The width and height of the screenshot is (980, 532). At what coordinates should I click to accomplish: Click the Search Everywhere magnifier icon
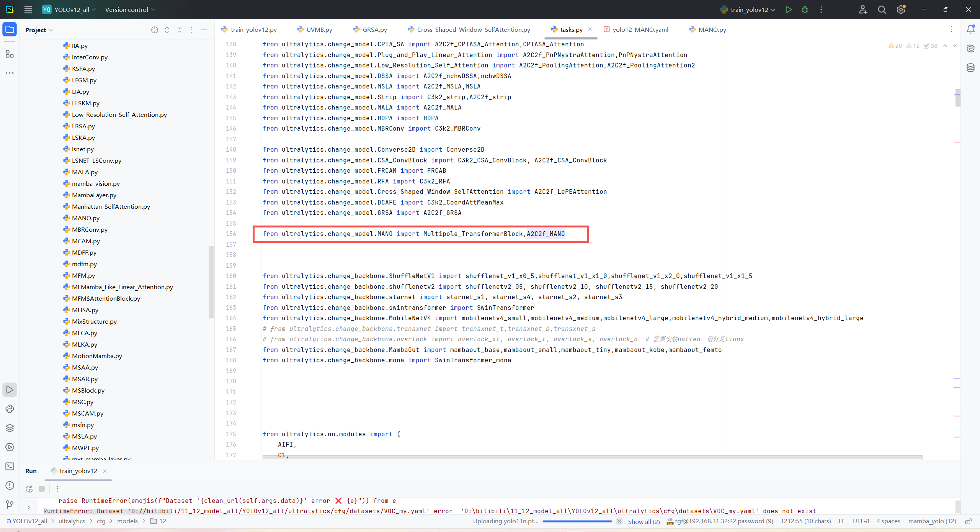pyautogui.click(x=882, y=10)
